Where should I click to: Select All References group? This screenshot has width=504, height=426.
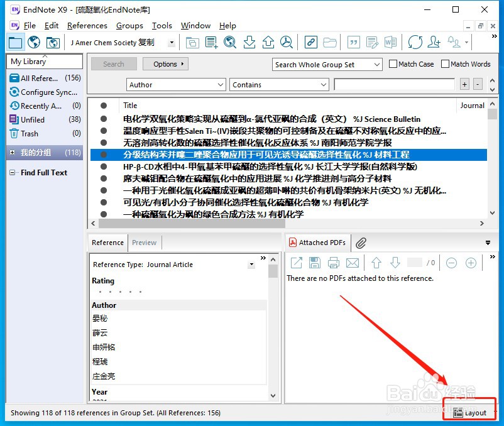[x=45, y=78]
